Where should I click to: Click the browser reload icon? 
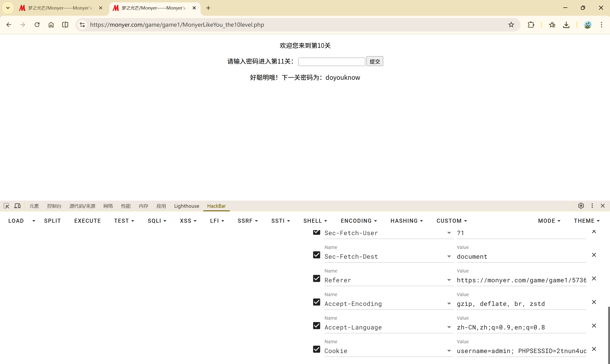pyautogui.click(x=37, y=25)
